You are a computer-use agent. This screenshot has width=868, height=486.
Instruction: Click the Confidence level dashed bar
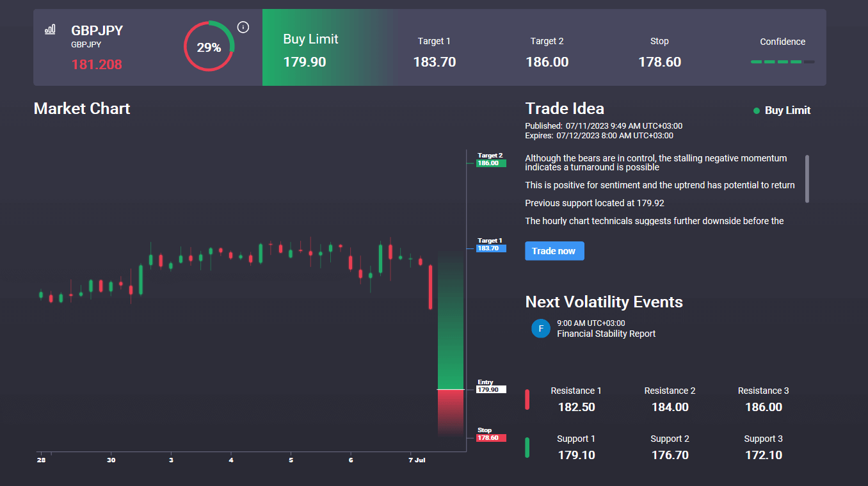pos(782,62)
